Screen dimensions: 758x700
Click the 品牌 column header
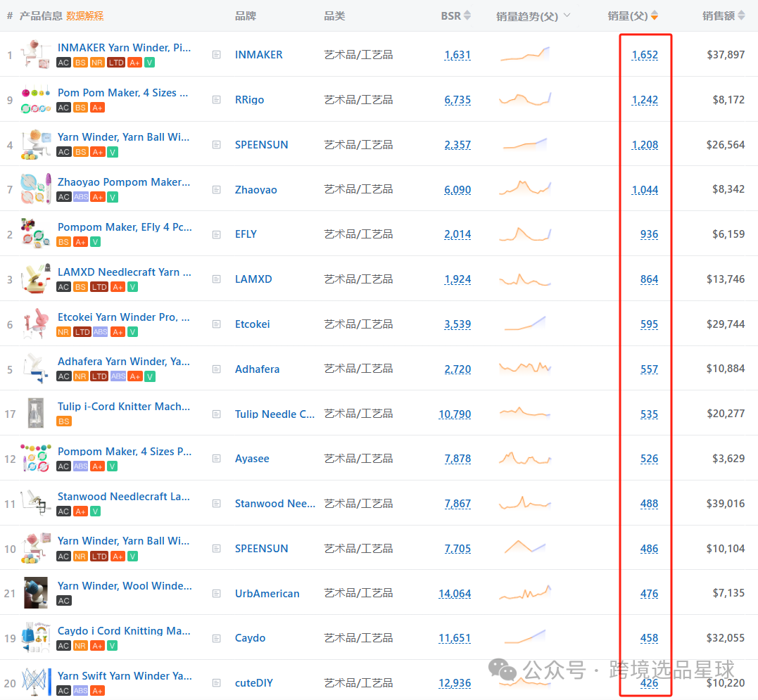pos(246,16)
